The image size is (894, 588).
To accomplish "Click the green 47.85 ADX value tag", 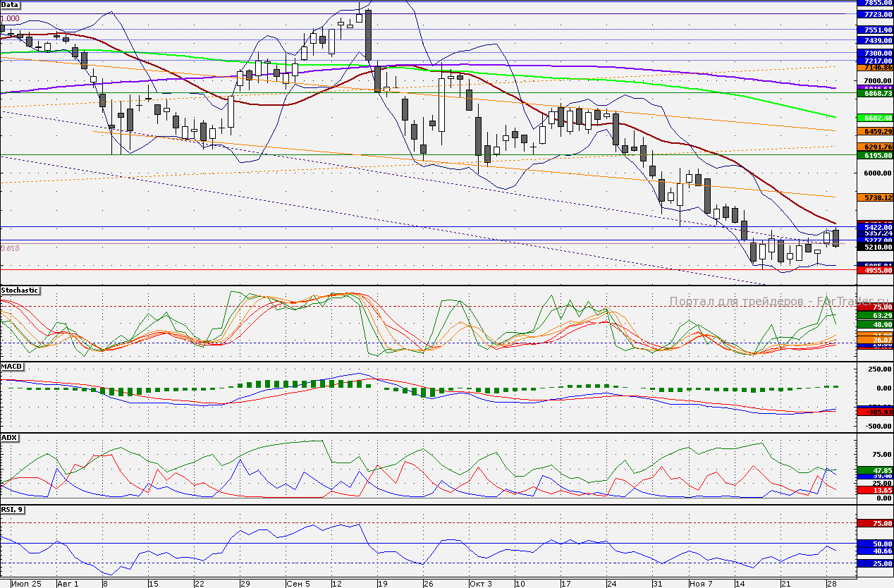I will point(874,470).
